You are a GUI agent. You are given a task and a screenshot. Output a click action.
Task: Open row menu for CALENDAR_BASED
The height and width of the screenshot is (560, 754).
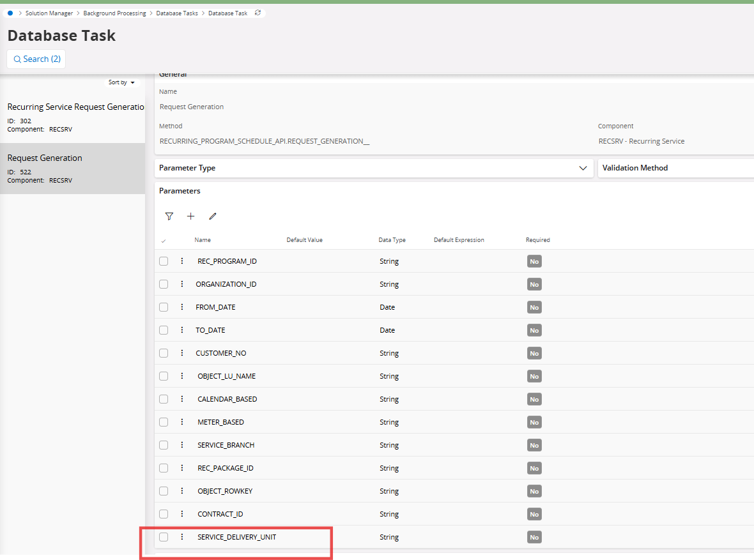point(181,399)
